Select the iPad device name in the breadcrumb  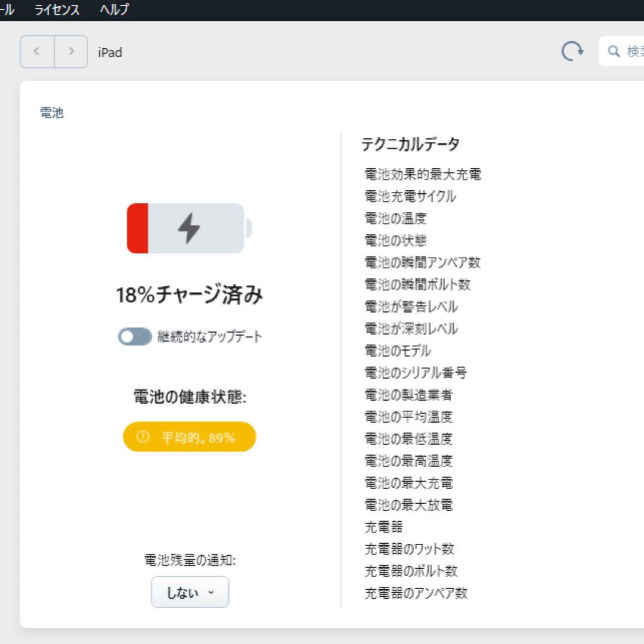pyautogui.click(x=110, y=52)
